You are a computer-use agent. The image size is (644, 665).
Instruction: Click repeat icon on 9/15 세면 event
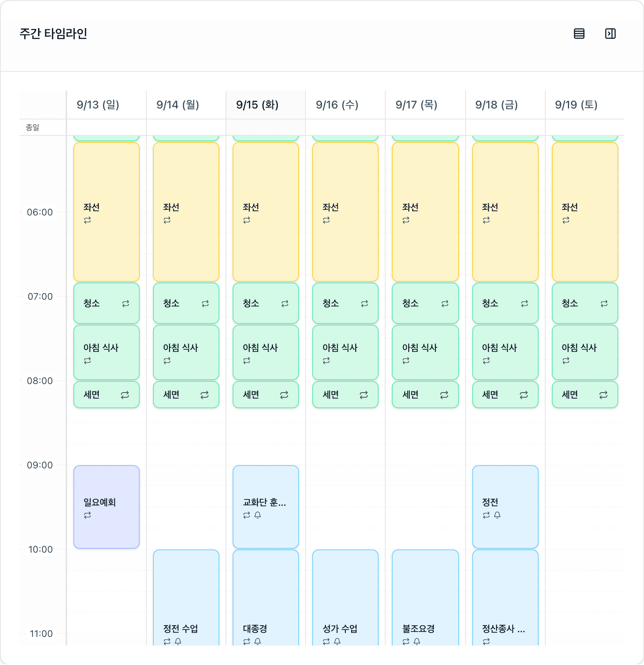point(284,395)
